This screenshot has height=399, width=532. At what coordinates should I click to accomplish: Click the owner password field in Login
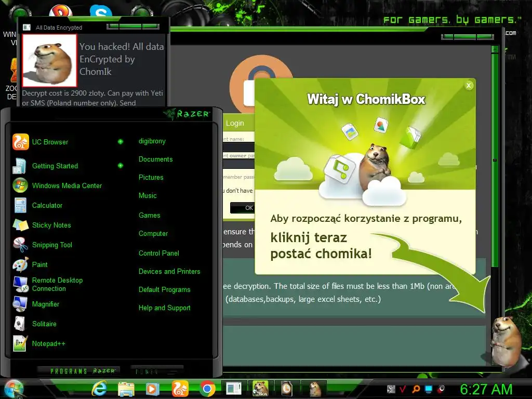pos(239,164)
